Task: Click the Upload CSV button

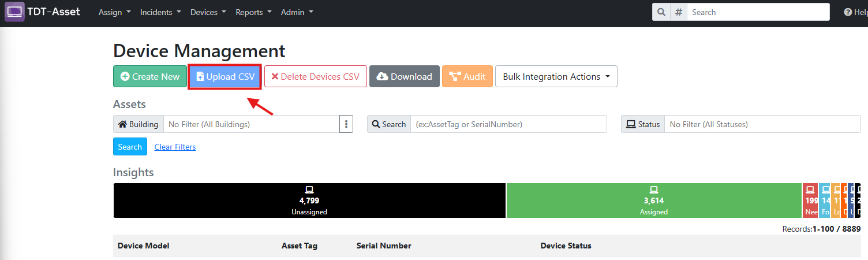Action: [225, 76]
